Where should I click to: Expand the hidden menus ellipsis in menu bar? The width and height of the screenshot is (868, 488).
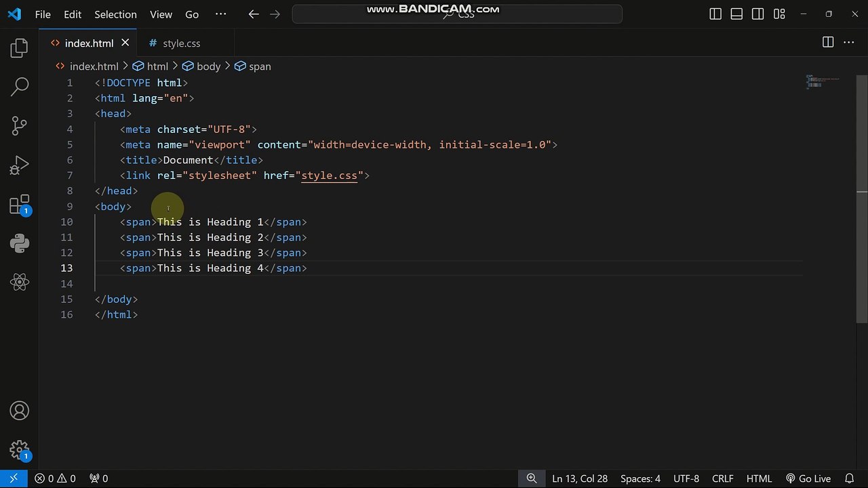(x=220, y=14)
